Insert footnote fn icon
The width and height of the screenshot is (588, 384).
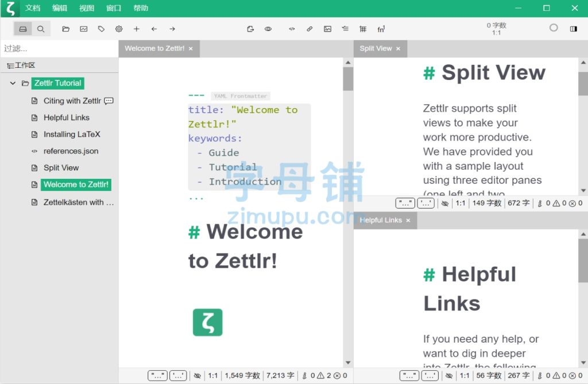pos(381,29)
